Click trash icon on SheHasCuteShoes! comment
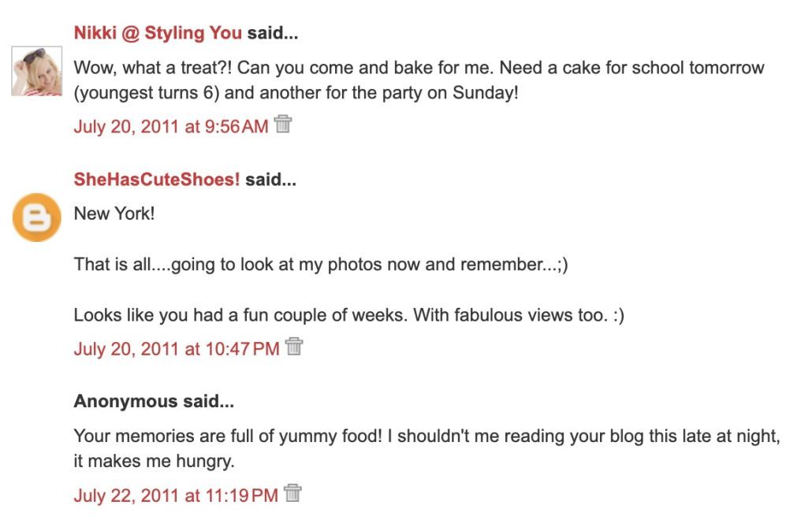 tap(294, 347)
